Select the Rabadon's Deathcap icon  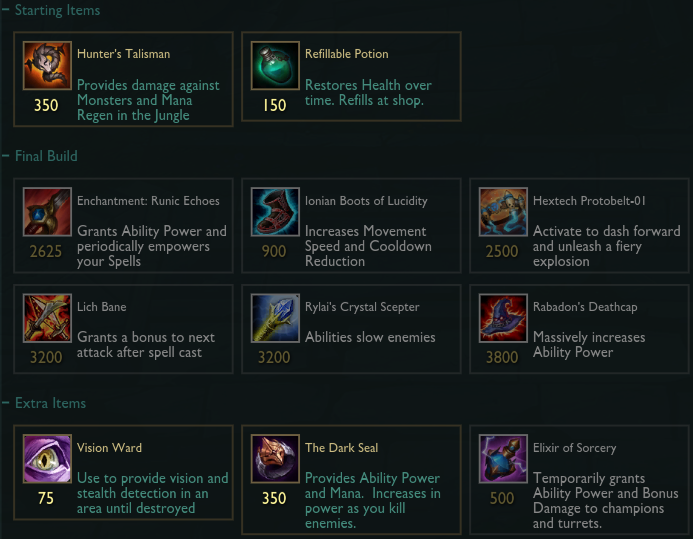pyautogui.click(x=503, y=318)
